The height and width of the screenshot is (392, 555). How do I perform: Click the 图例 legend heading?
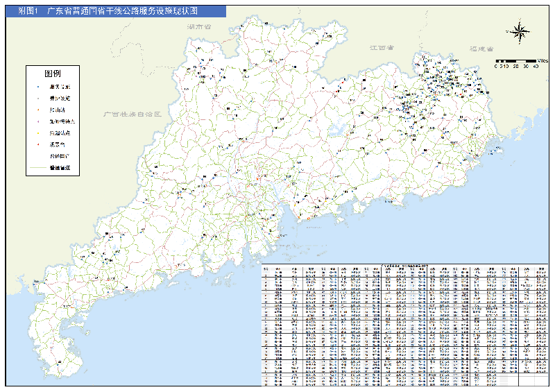(53, 73)
